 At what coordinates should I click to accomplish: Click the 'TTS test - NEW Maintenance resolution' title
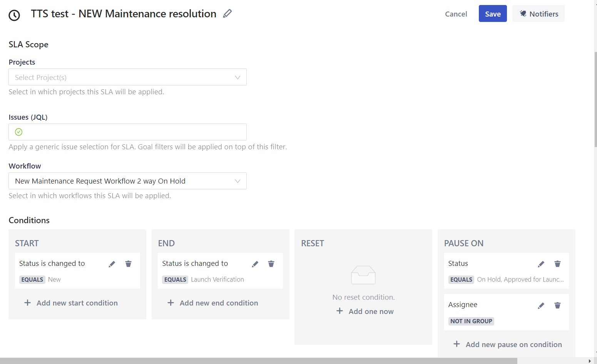coord(124,14)
